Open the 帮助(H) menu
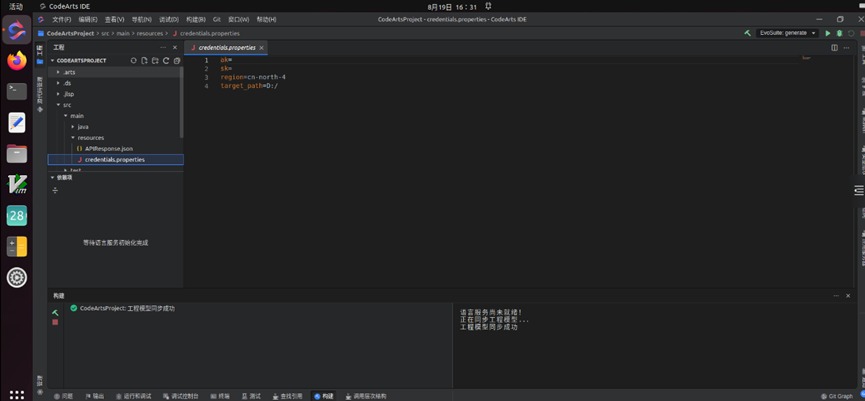Screen dimensions: 865x401 point(266,19)
